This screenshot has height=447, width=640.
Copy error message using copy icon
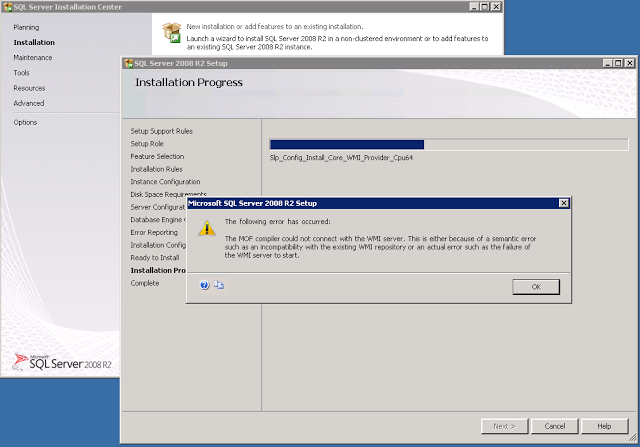click(x=219, y=285)
